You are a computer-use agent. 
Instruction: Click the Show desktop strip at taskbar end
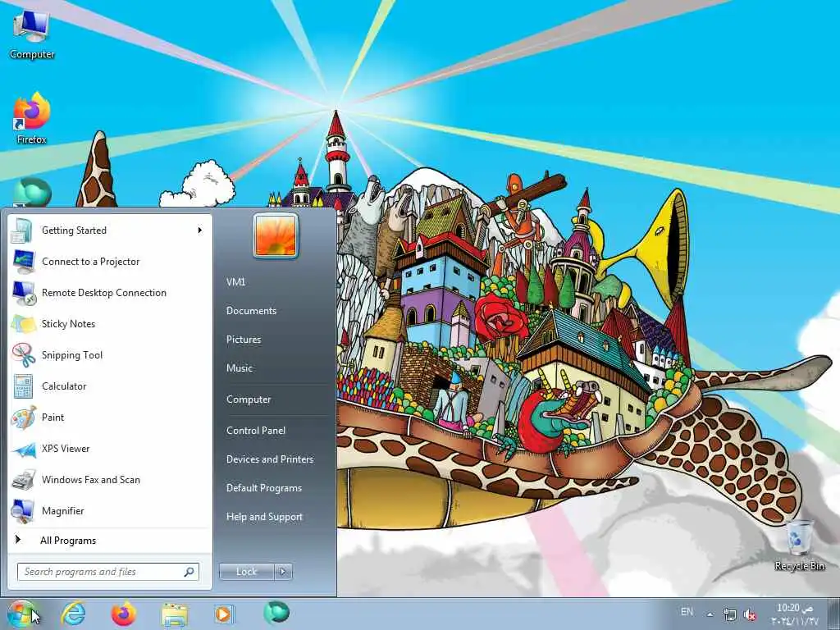pyautogui.click(x=834, y=614)
